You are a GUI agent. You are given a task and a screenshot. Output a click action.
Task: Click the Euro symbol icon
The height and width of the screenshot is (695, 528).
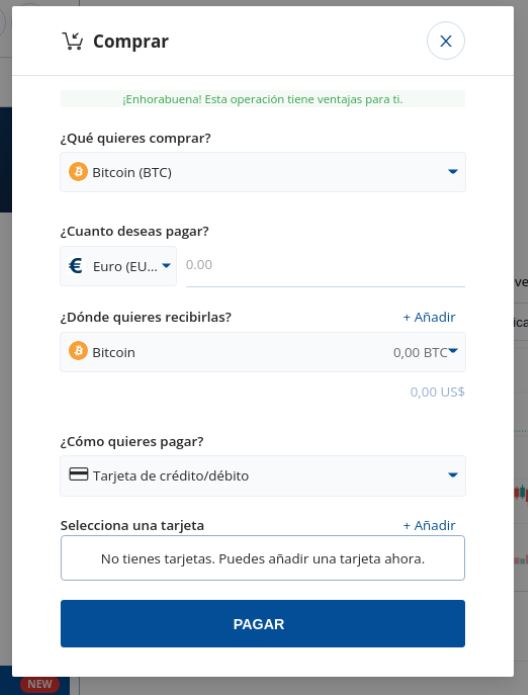(x=75, y=266)
